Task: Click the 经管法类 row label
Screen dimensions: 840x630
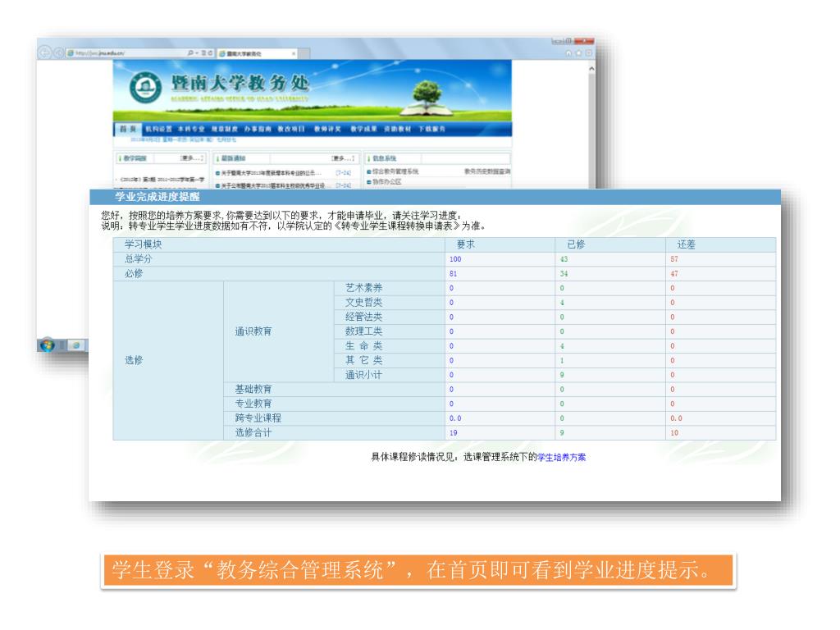Action: (x=363, y=317)
